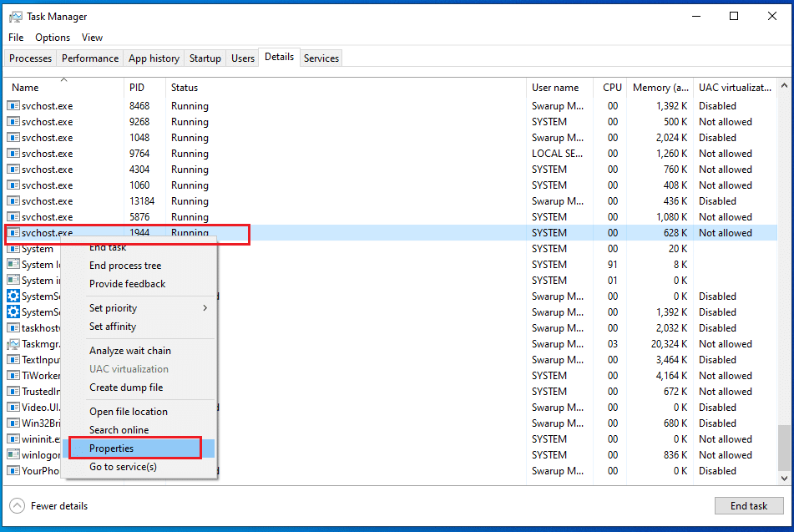Click the TrustedInstaller process icon

(x=13, y=391)
